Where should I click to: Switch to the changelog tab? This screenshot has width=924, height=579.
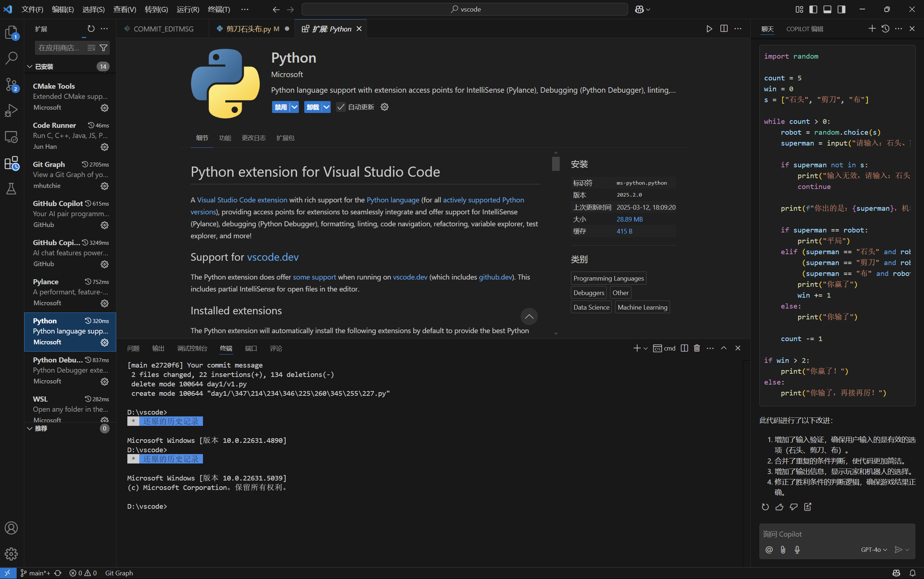(253, 138)
